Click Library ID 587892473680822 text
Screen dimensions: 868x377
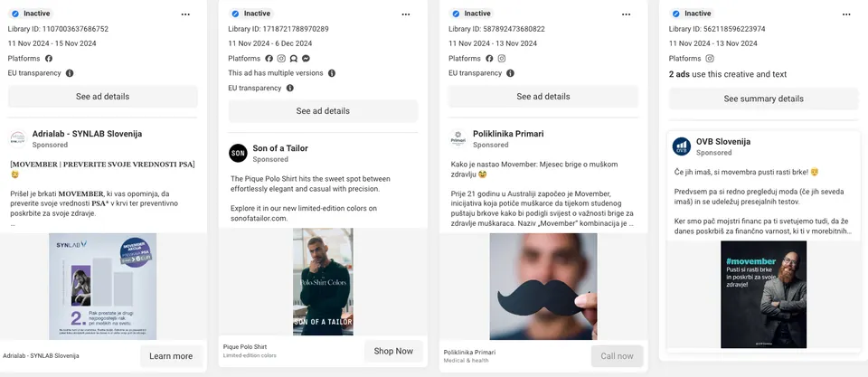coord(496,29)
